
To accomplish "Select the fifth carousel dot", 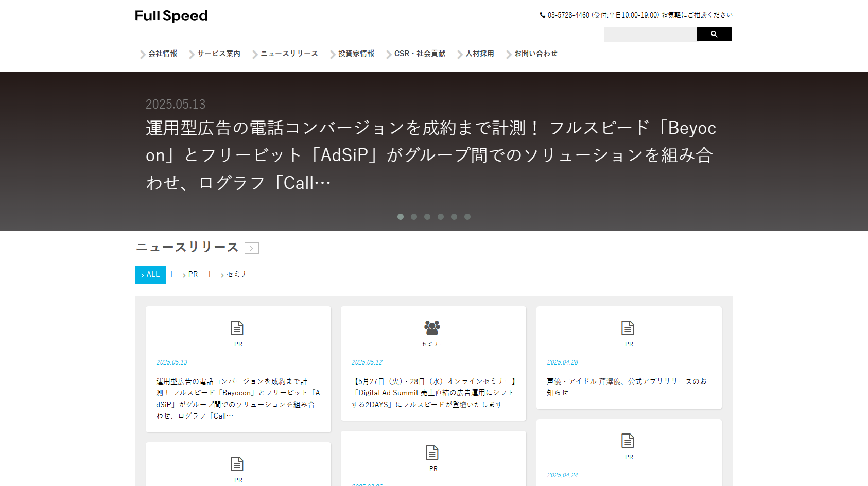I will click(454, 217).
